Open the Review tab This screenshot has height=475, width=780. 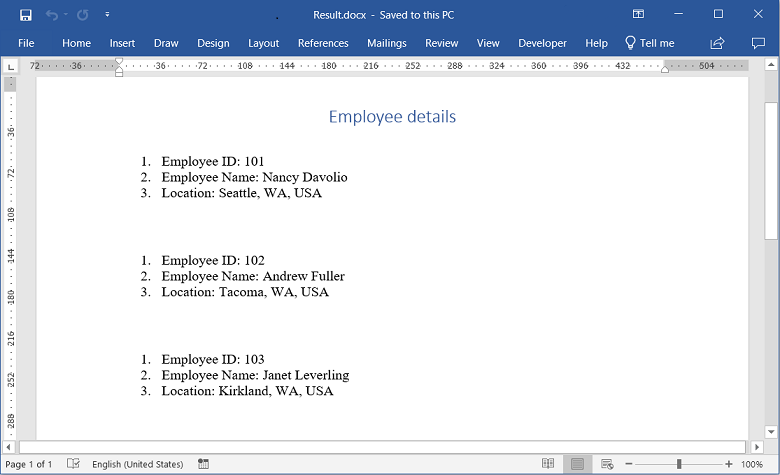442,43
